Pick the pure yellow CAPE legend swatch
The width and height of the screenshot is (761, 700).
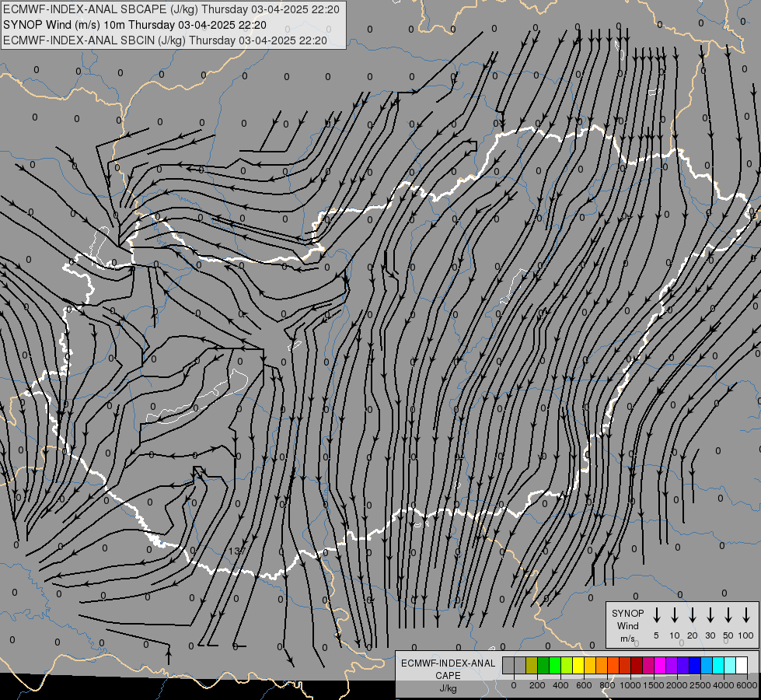pyautogui.click(x=578, y=665)
